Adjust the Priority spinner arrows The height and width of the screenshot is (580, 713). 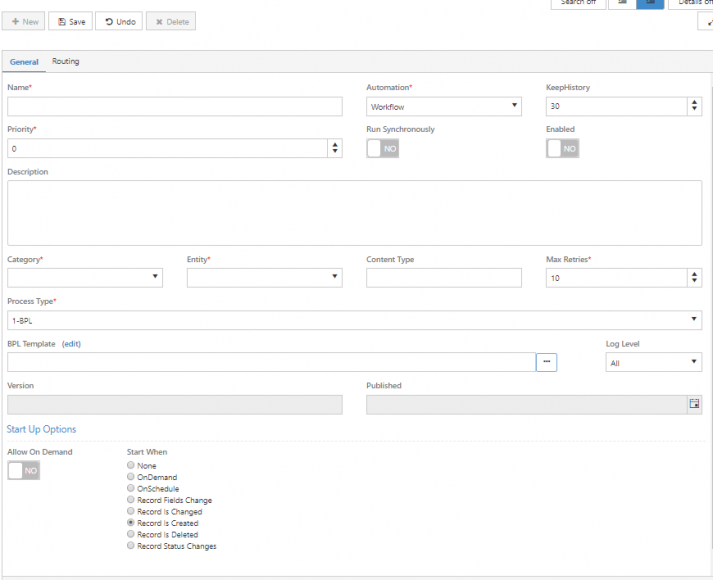point(335,148)
